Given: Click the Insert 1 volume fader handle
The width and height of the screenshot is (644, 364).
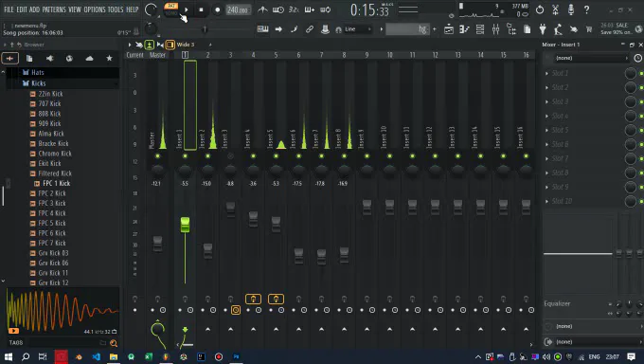Looking at the screenshot, I should coord(185,225).
